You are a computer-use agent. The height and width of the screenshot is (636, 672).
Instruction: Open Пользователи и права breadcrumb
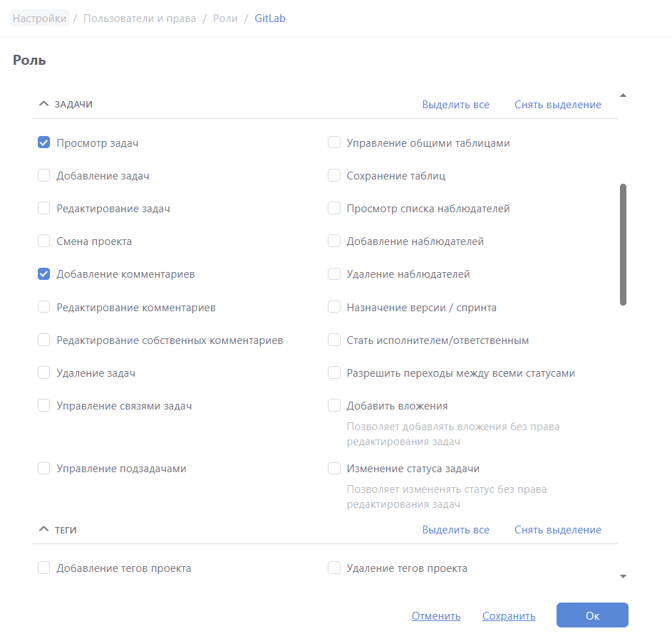tap(140, 19)
